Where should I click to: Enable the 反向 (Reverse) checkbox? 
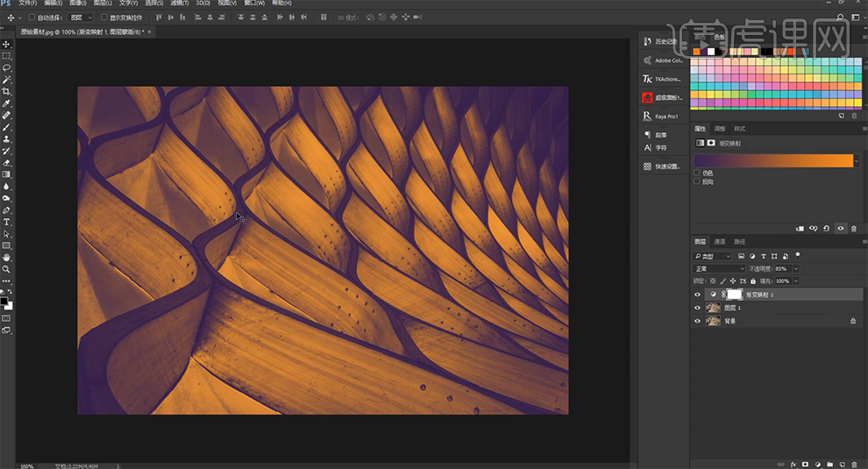click(697, 181)
